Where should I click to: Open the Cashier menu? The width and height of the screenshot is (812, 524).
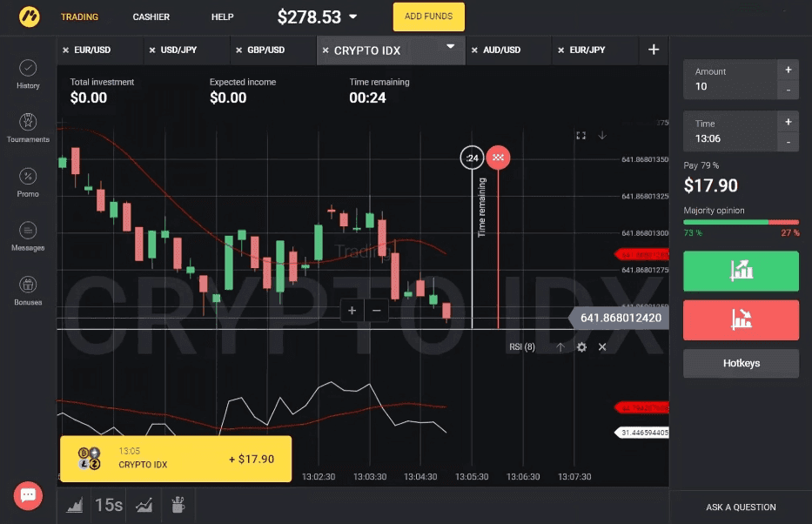coord(151,17)
